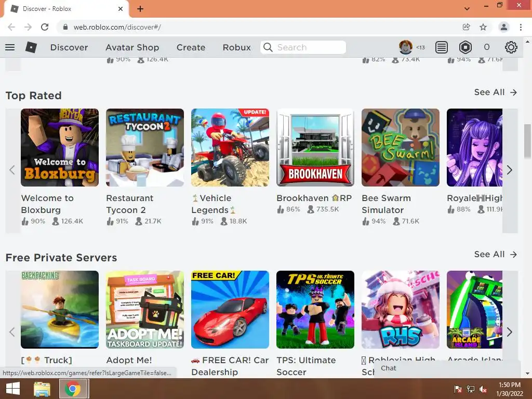Open Chrome three-dot menu
Image resolution: width=532 pixels, height=399 pixels.
click(x=521, y=27)
